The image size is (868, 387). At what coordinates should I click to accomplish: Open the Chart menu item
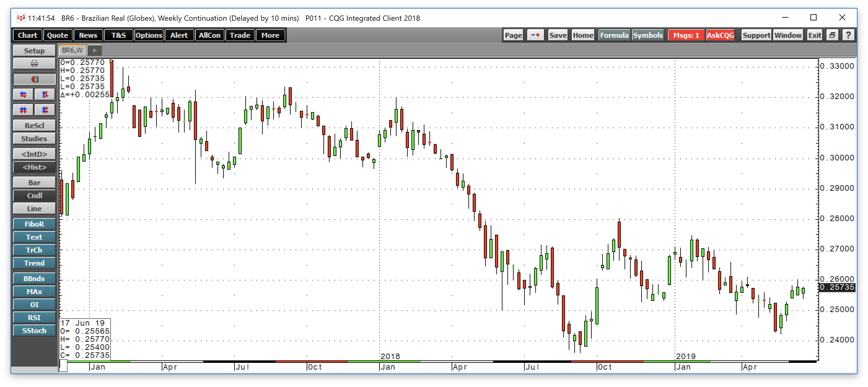tap(27, 35)
